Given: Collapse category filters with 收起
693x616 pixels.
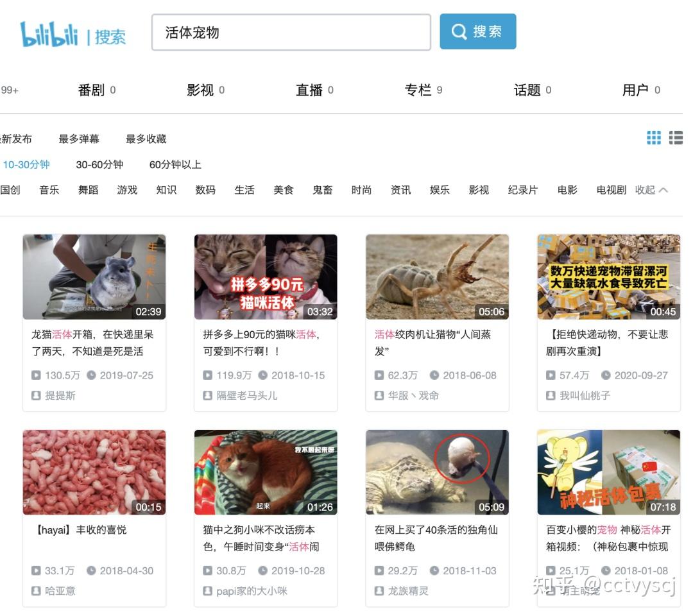Looking at the screenshot, I should click(651, 190).
